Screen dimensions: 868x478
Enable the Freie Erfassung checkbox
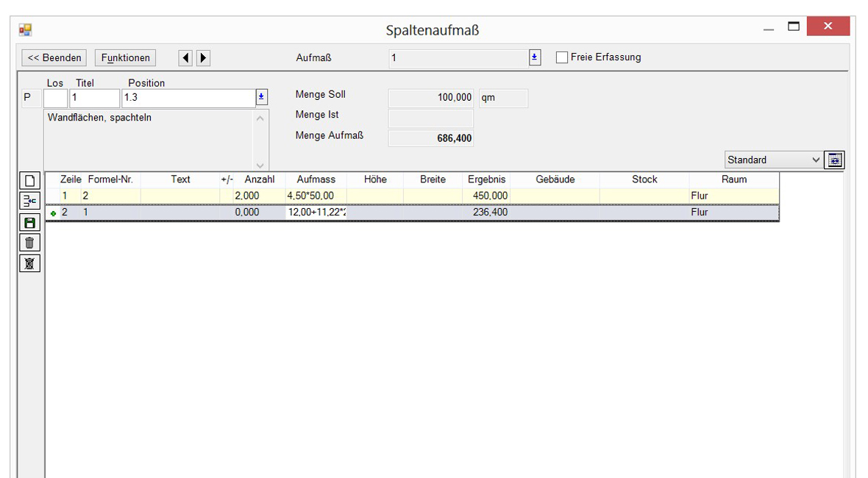pos(562,57)
